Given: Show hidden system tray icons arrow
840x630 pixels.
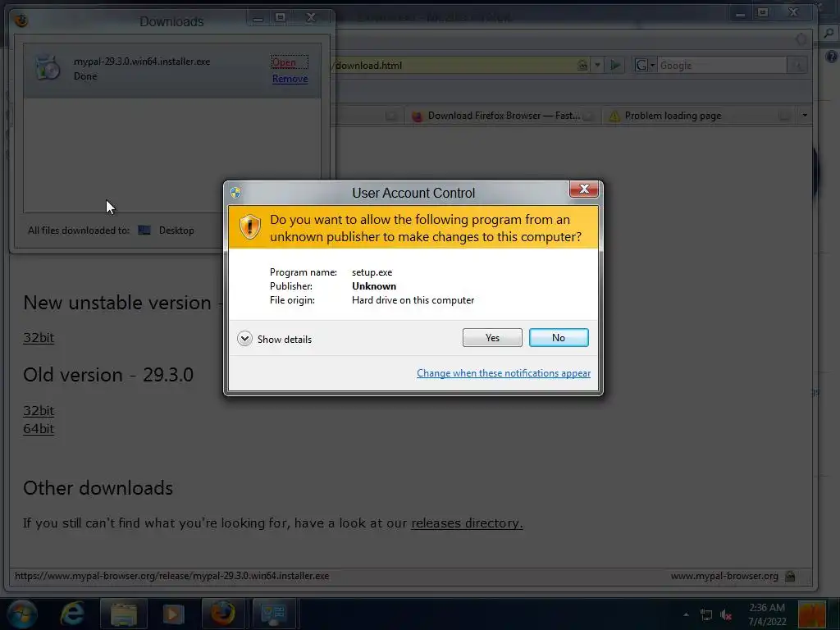Looking at the screenshot, I should pyautogui.click(x=686, y=614).
